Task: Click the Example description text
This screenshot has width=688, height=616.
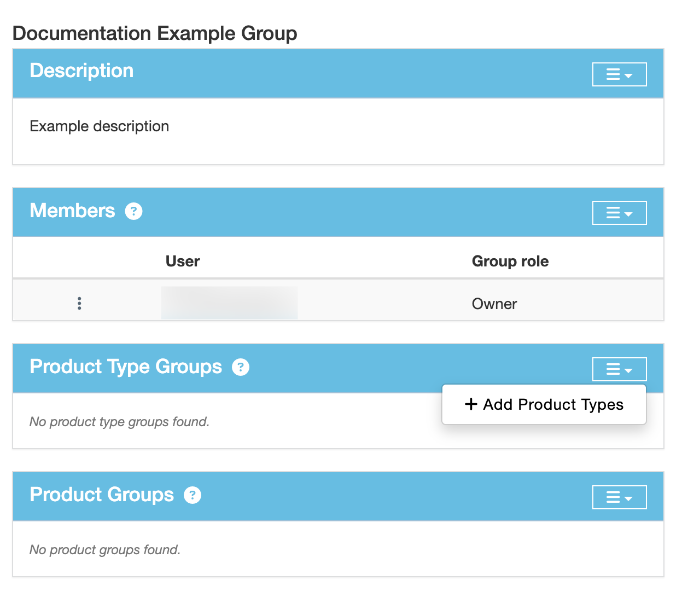Action: [x=99, y=126]
